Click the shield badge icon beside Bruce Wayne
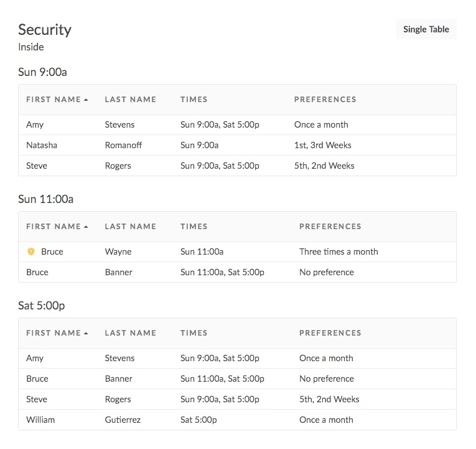This screenshot has width=476, height=449. (31, 252)
